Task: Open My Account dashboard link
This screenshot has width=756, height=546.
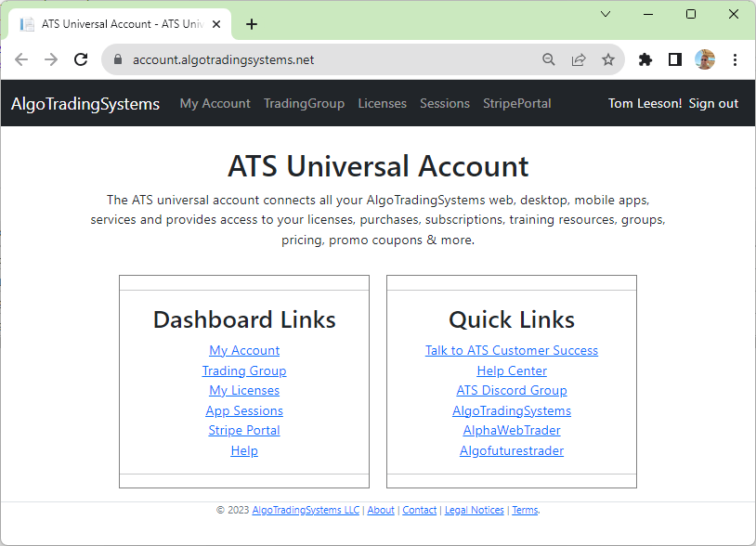Action: point(244,350)
